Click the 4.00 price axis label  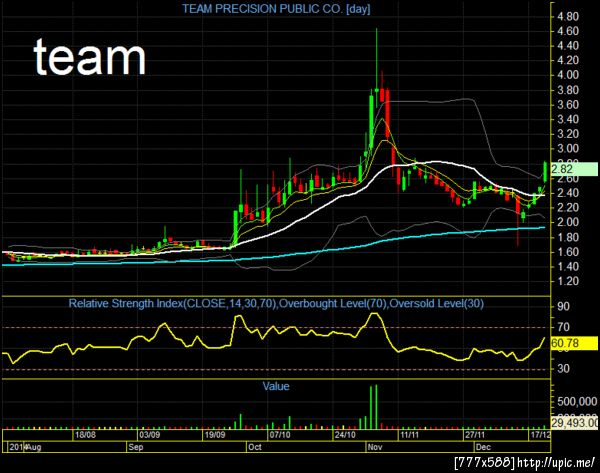568,75
